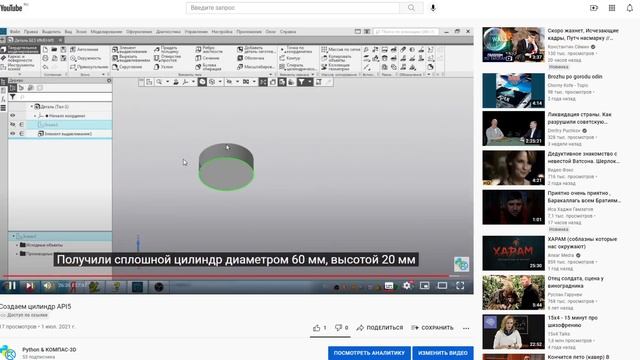Open orientation axes dropdown arrow
This screenshot has height=360, width=640.
pyautogui.click(x=193, y=82)
